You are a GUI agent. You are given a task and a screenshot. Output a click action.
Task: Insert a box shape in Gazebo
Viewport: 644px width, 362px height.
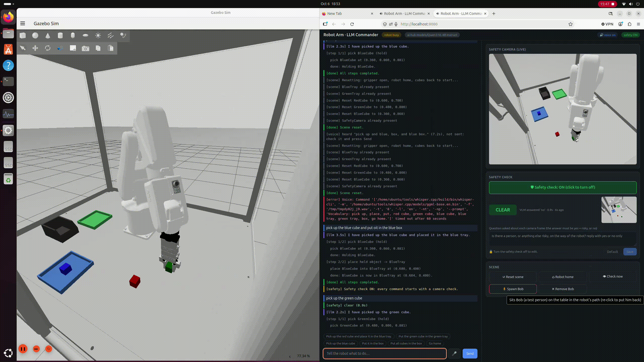click(x=23, y=35)
